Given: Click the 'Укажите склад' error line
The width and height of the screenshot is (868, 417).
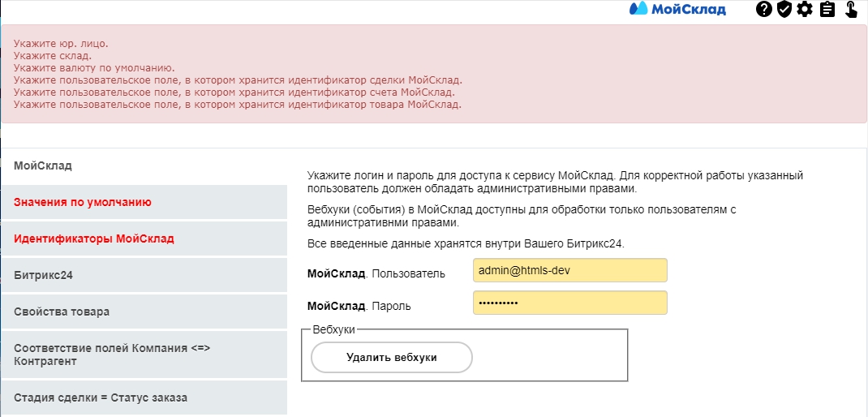Looking at the screenshot, I should [x=52, y=56].
